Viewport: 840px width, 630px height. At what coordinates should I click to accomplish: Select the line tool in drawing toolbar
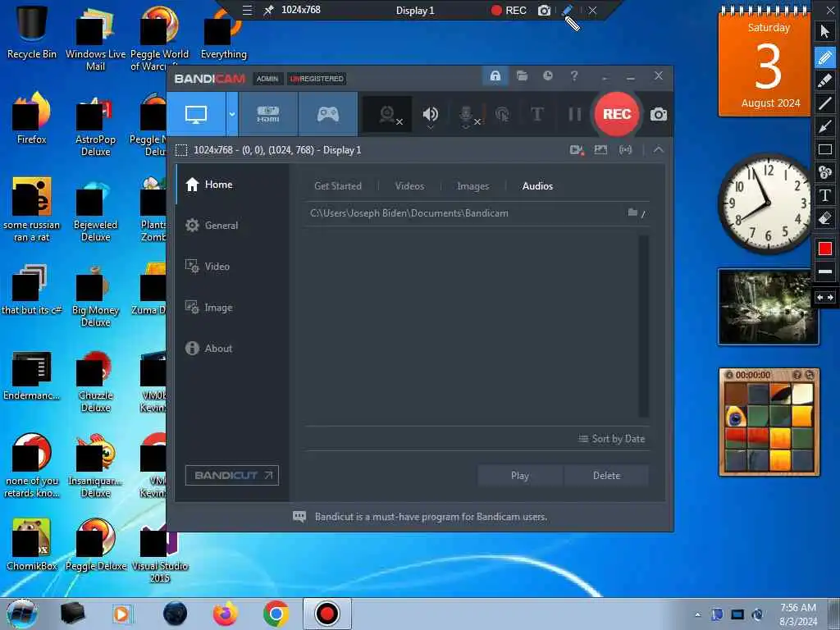825,103
